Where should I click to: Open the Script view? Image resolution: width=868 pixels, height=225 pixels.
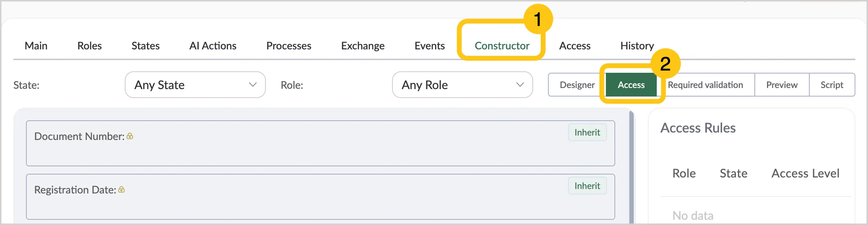[832, 85]
